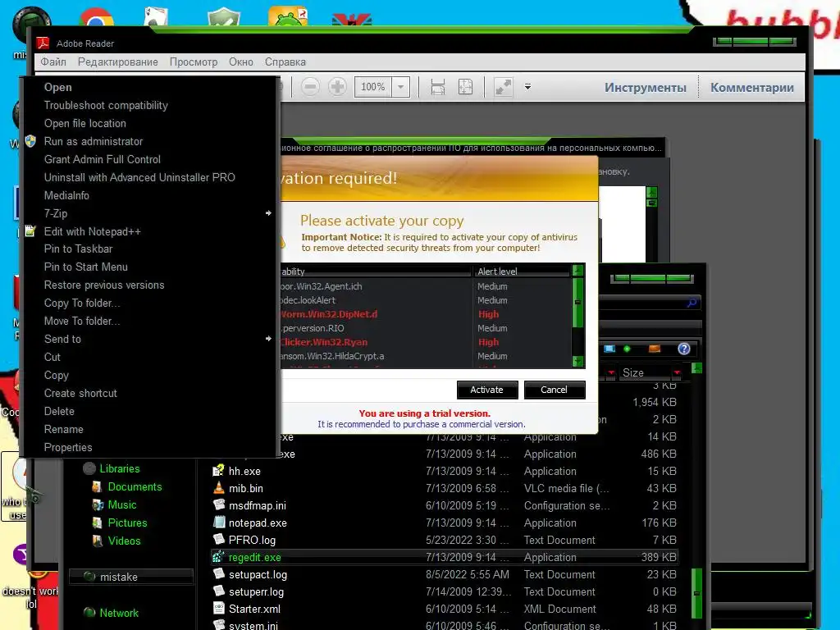840x630 pixels.
Task: Open the green shield desktop icon
Action: (223, 17)
